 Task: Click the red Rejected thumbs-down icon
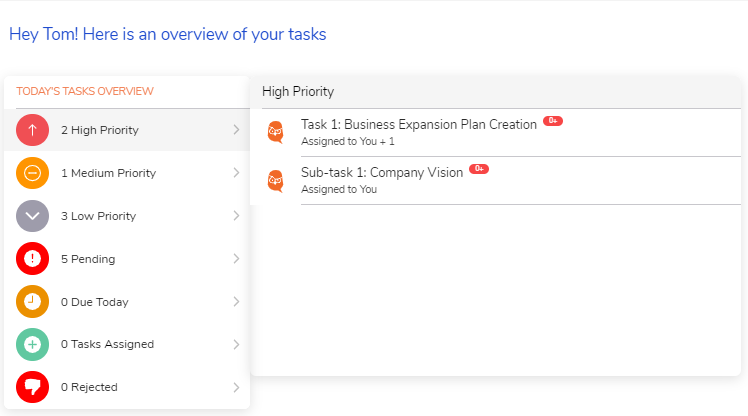point(33,387)
